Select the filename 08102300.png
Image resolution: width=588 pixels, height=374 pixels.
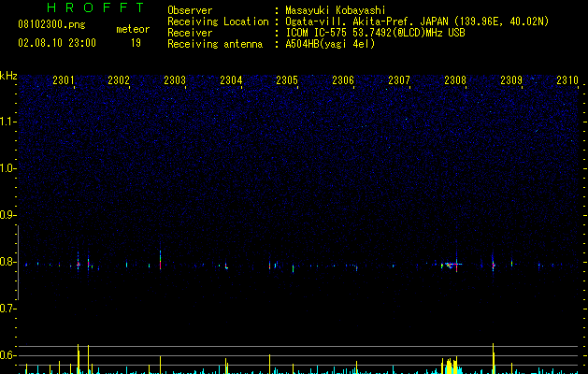[51, 25]
